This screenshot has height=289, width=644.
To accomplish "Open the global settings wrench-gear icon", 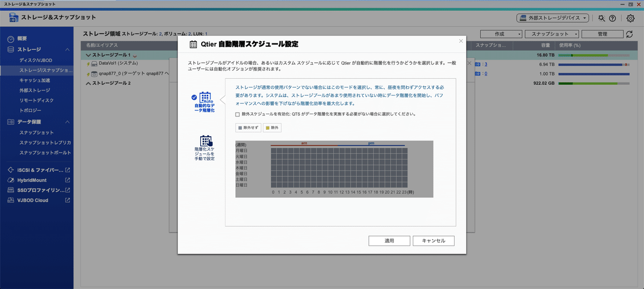I will click(x=602, y=18).
